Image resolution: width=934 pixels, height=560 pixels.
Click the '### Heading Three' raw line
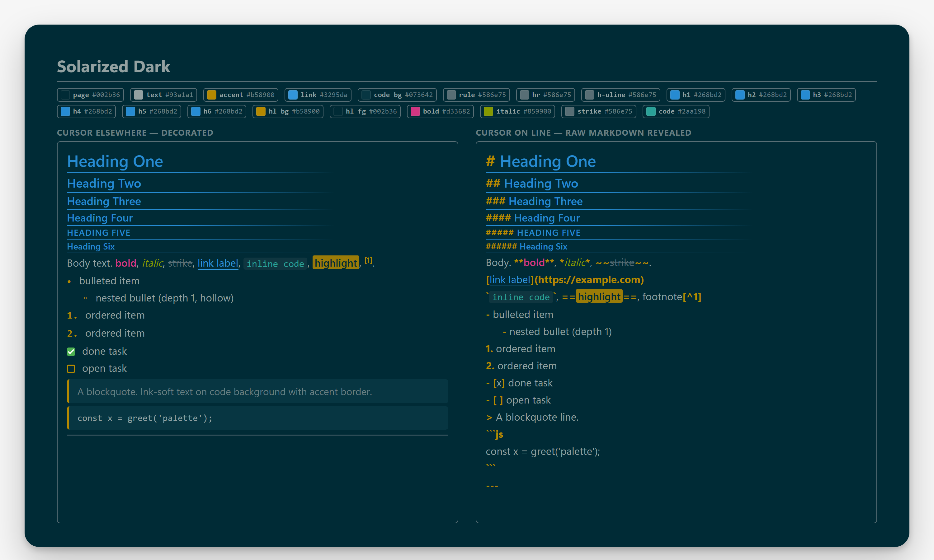[534, 201]
